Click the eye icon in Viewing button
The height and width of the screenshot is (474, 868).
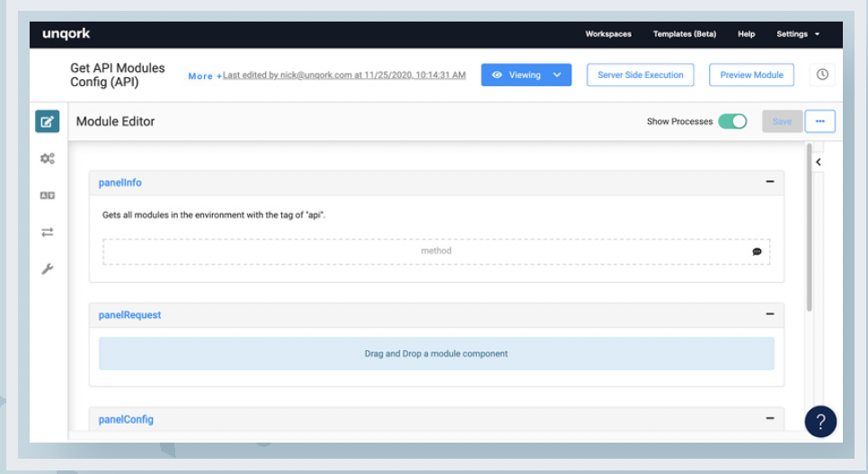tap(497, 75)
